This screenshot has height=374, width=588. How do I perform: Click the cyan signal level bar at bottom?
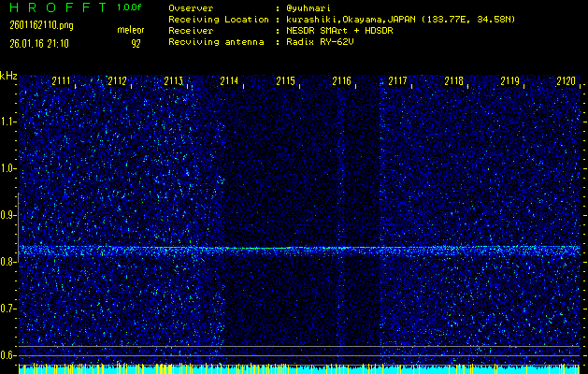[x=299, y=370]
